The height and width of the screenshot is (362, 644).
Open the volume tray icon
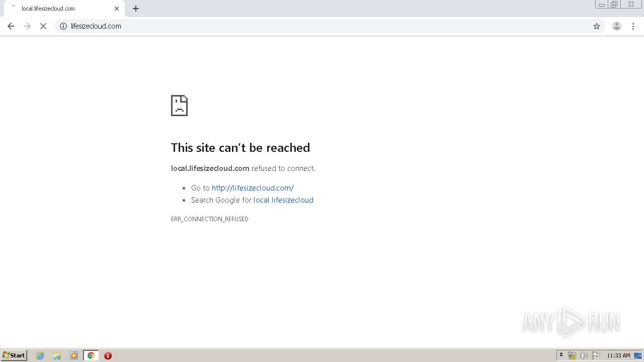pos(584,355)
